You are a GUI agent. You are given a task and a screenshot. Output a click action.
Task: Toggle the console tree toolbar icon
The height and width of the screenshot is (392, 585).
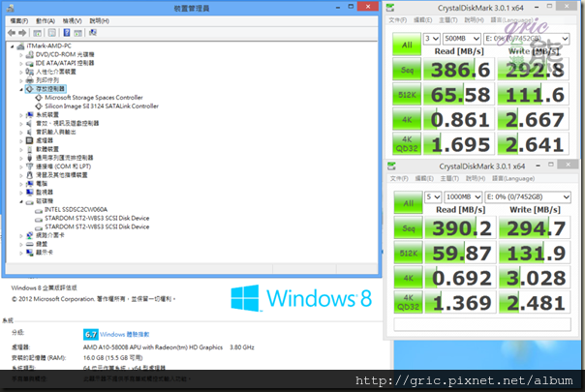(38, 33)
